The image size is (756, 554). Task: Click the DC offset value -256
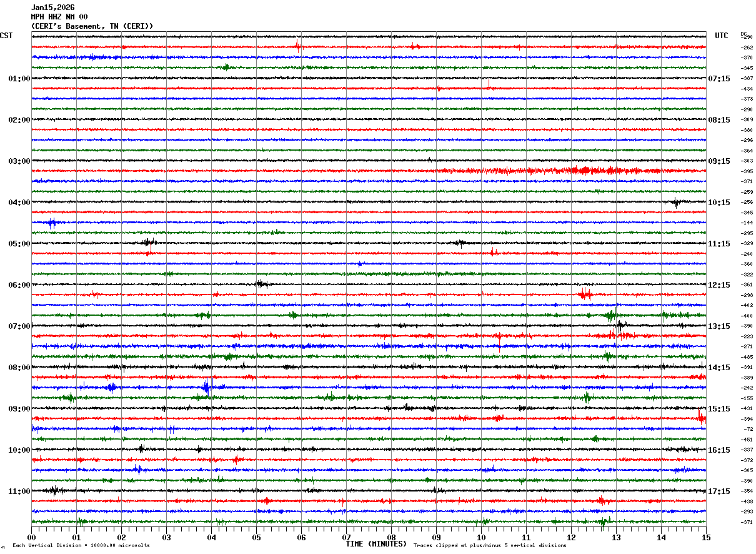[x=747, y=202]
